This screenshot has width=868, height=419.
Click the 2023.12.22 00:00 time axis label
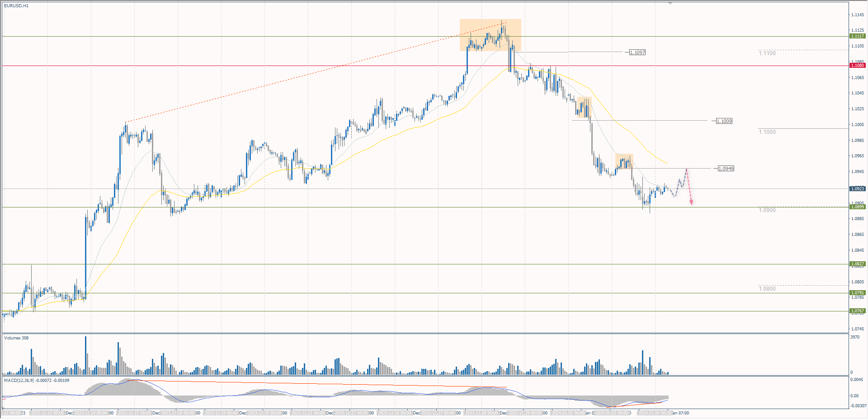point(351,413)
